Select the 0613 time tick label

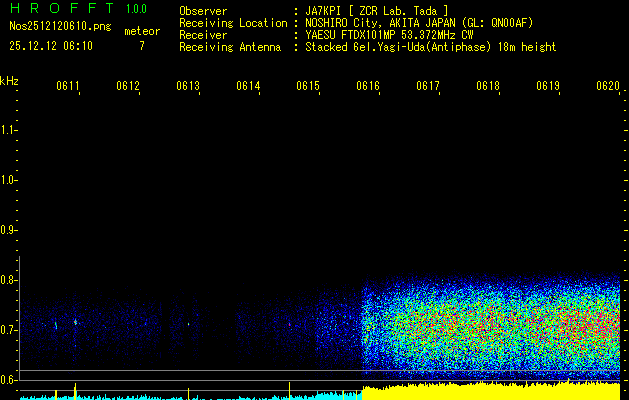click(x=188, y=87)
